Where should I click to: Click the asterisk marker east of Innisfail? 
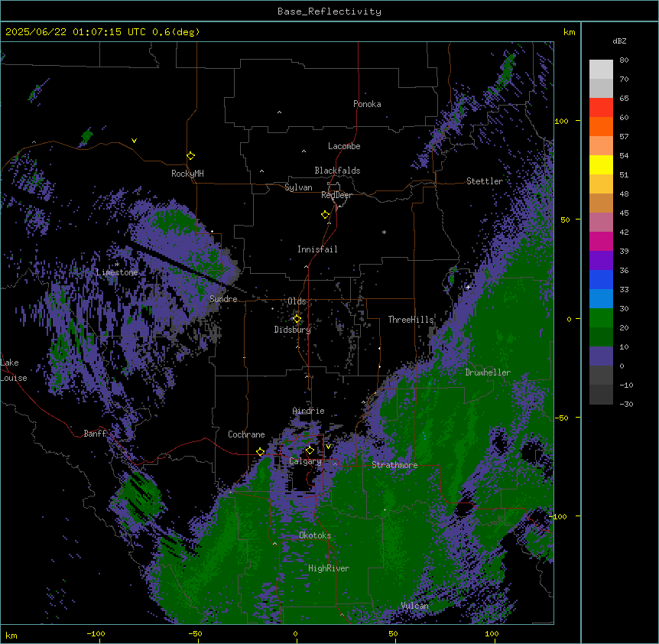point(384,232)
